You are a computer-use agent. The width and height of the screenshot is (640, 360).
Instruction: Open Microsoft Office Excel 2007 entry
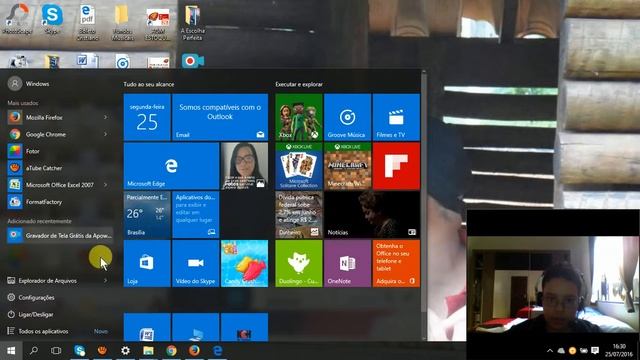click(59, 185)
